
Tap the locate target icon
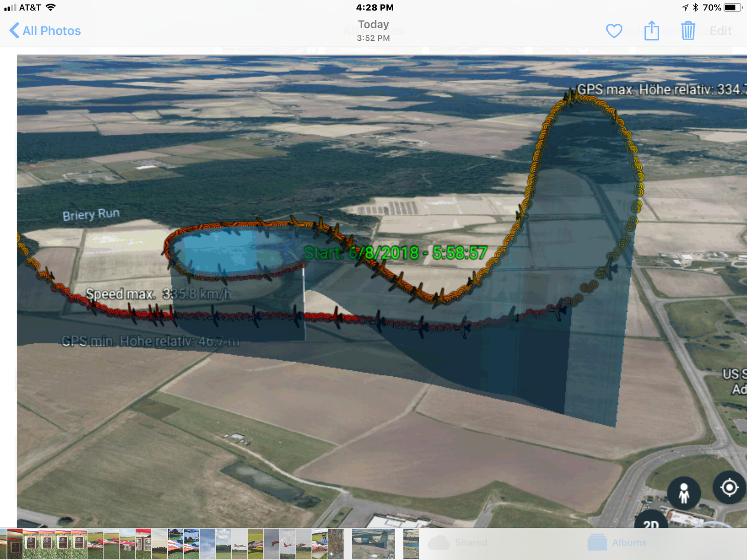(x=729, y=488)
